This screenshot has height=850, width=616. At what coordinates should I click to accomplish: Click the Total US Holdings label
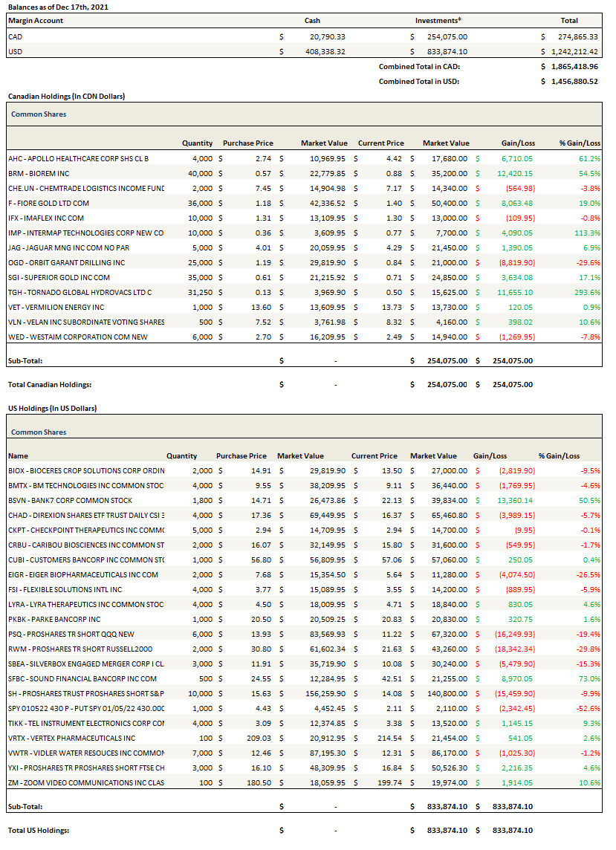coord(39,830)
